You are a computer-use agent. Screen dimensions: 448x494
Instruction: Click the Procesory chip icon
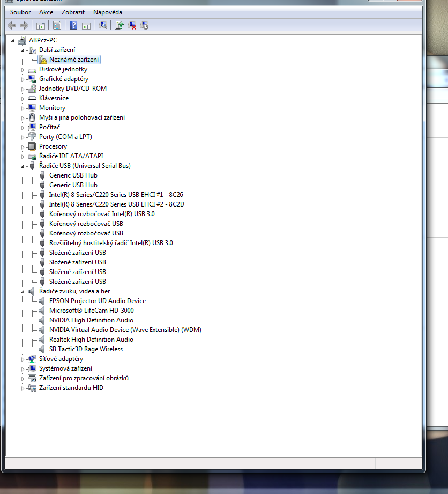click(x=32, y=146)
